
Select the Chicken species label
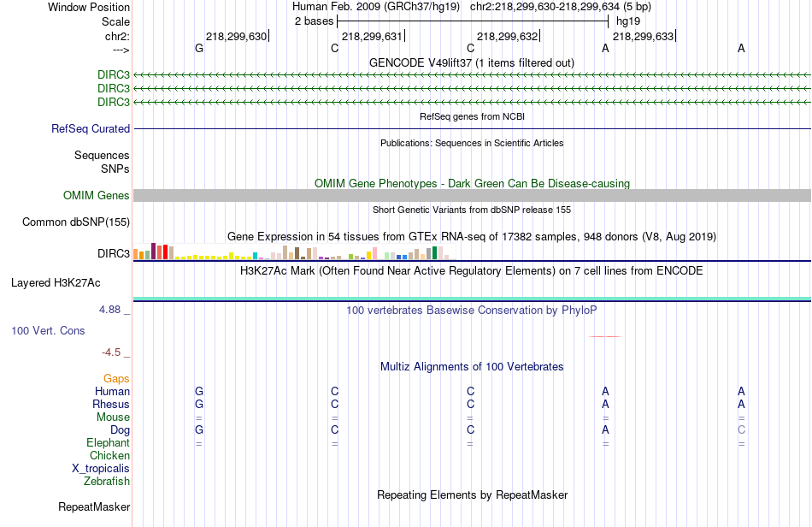[109, 455]
